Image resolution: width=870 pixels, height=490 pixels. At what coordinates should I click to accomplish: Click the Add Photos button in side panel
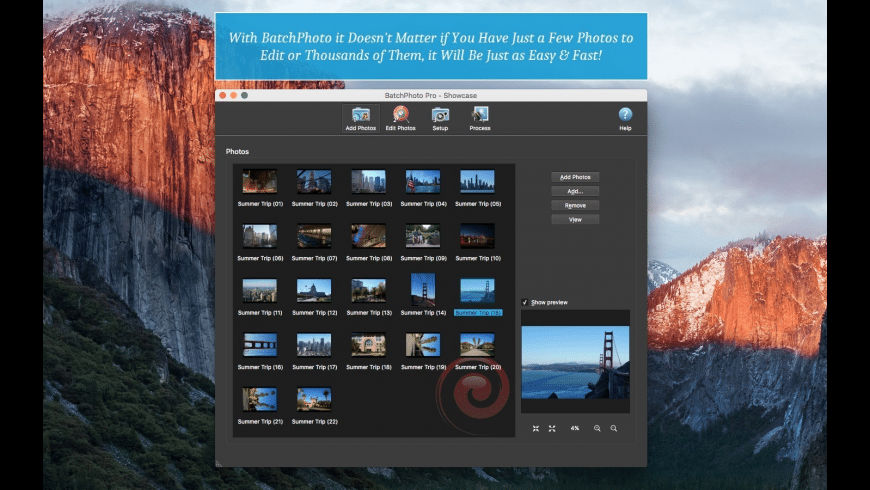575,177
